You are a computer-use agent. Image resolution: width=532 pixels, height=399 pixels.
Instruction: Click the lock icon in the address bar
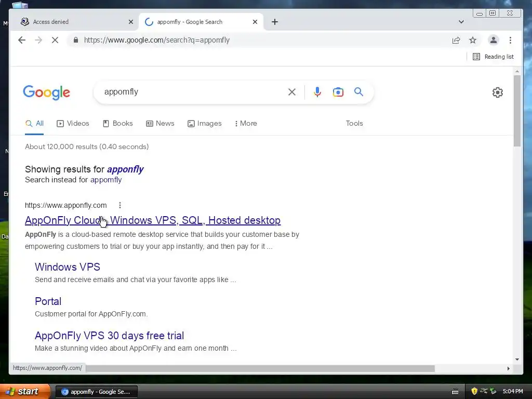pyautogui.click(x=76, y=40)
